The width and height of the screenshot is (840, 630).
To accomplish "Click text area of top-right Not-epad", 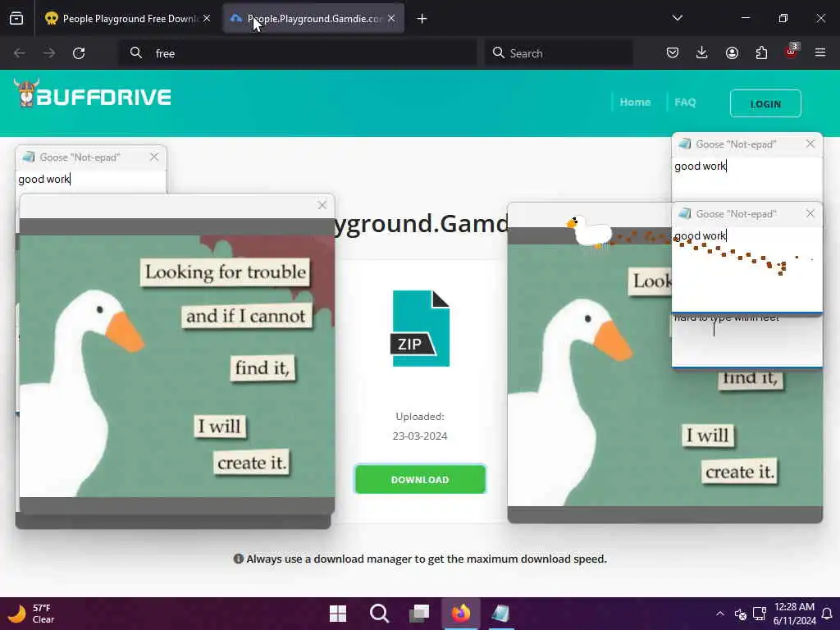I will 746,177.
